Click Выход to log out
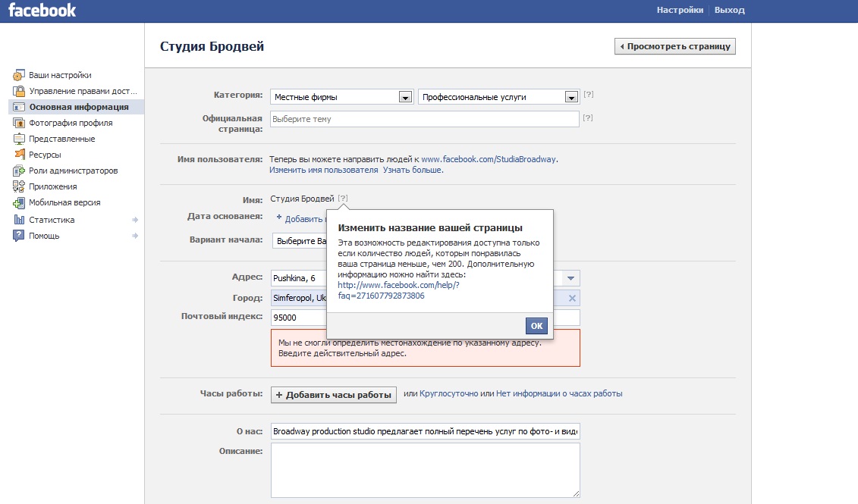The height and width of the screenshot is (504, 858). (x=729, y=10)
